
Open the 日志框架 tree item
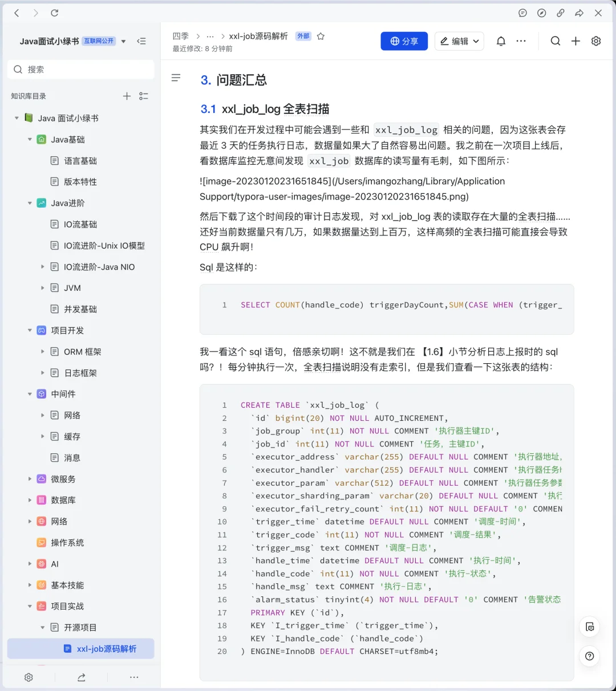(x=80, y=373)
